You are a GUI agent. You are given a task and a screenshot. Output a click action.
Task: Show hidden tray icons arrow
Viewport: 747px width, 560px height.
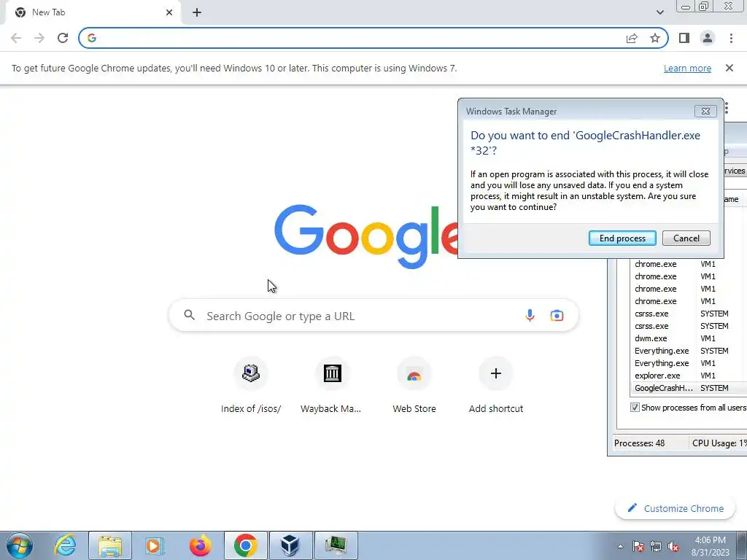point(620,547)
